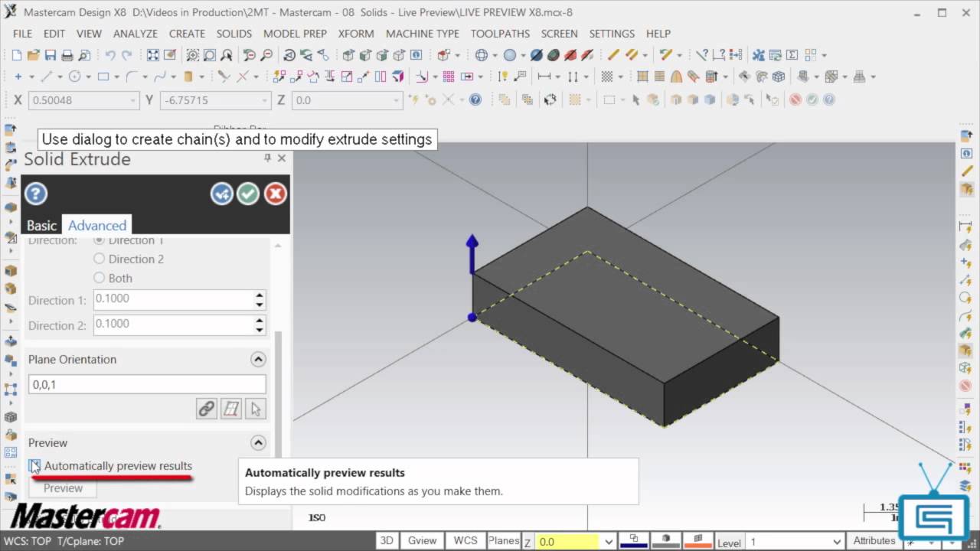Click the blue wireframe color swatch
This screenshot has width=980, height=551.
[x=633, y=541]
